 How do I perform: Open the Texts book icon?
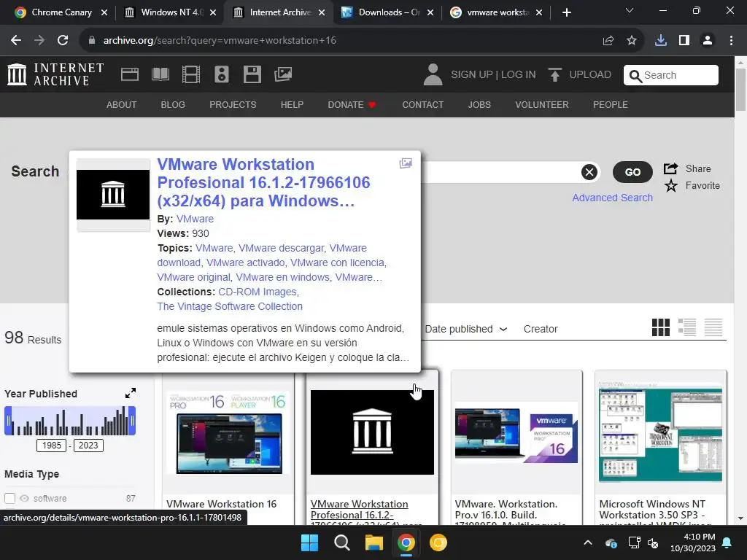pyautogui.click(x=160, y=75)
